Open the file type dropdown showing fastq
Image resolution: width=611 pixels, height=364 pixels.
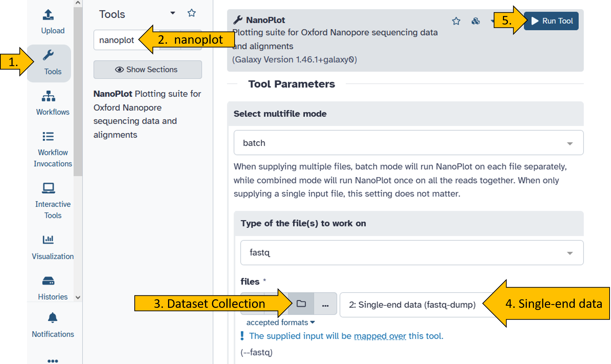pos(412,253)
